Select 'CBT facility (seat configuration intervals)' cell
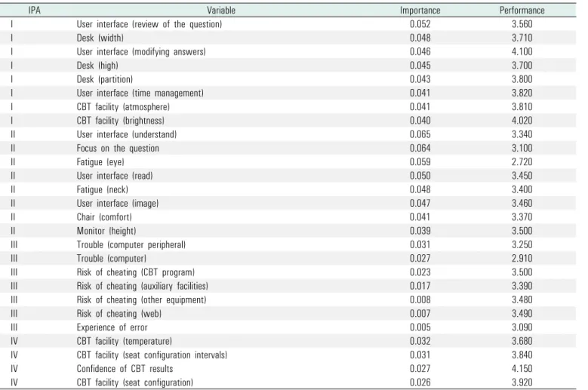Screen dimensions: 588x390 click(x=152, y=355)
